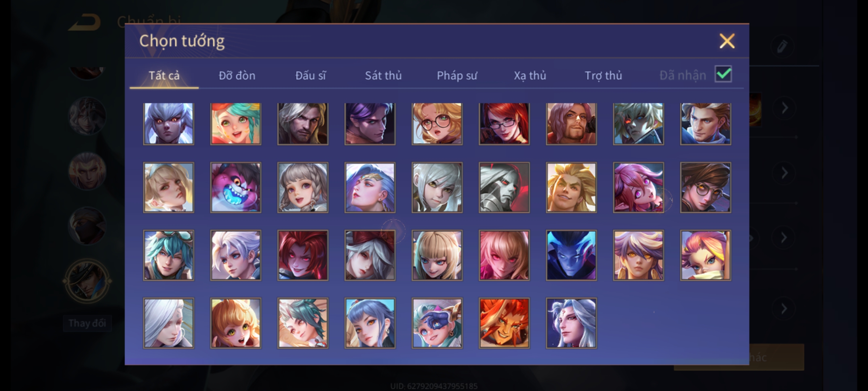Toggle the Đã nhận checkbox
The height and width of the screenshot is (391, 868).
tap(723, 74)
